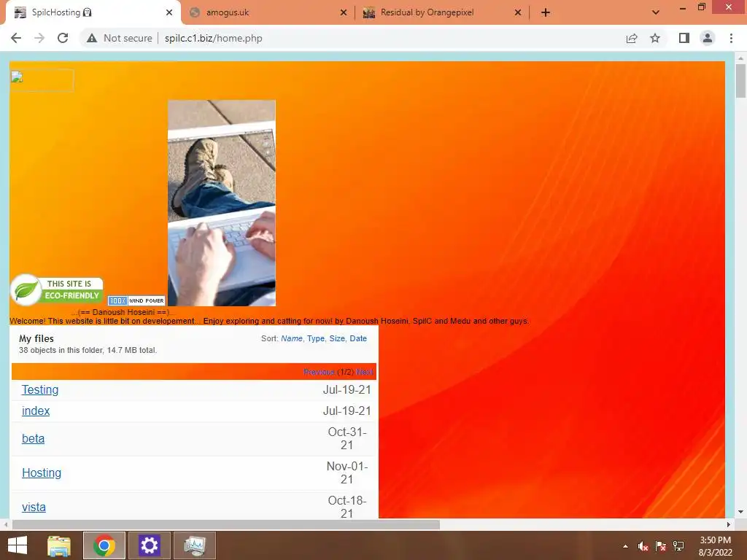Screen dimensions: 747x560
Task: Bookmark this page with the star
Action: (x=655, y=38)
